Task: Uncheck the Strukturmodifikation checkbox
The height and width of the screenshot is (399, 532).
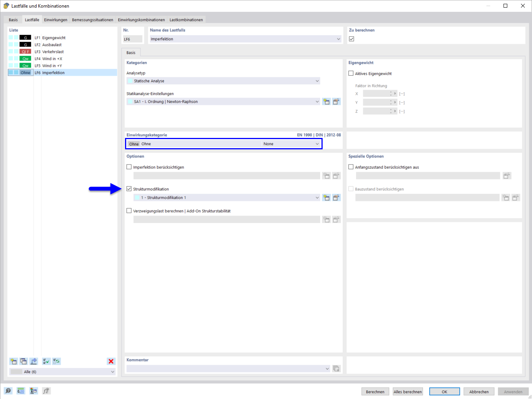Action: [x=129, y=189]
